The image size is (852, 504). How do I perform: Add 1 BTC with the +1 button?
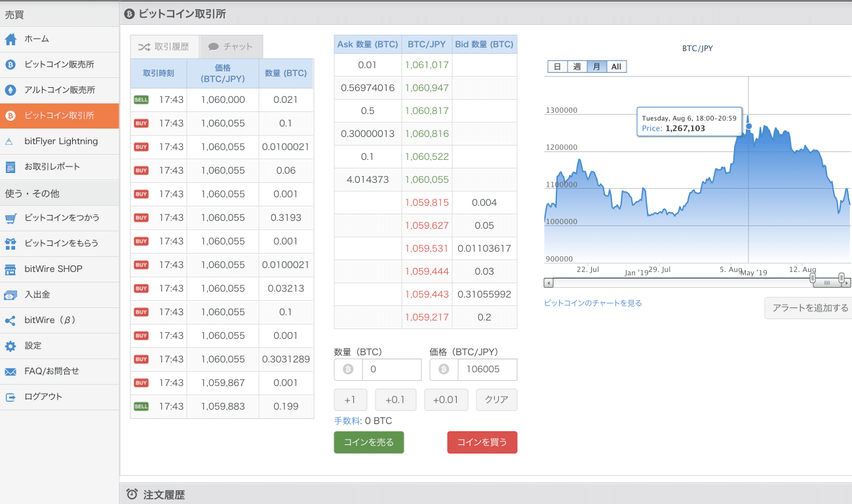point(350,400)
